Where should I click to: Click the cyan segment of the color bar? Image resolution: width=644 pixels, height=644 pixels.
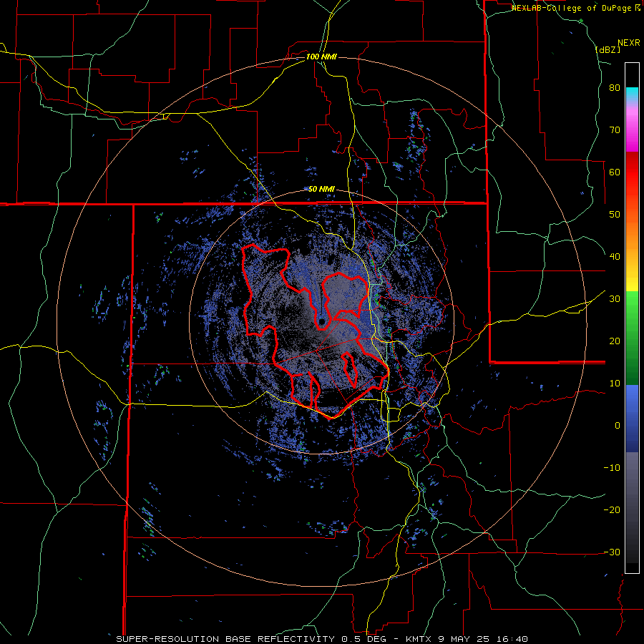click(632, 94)
